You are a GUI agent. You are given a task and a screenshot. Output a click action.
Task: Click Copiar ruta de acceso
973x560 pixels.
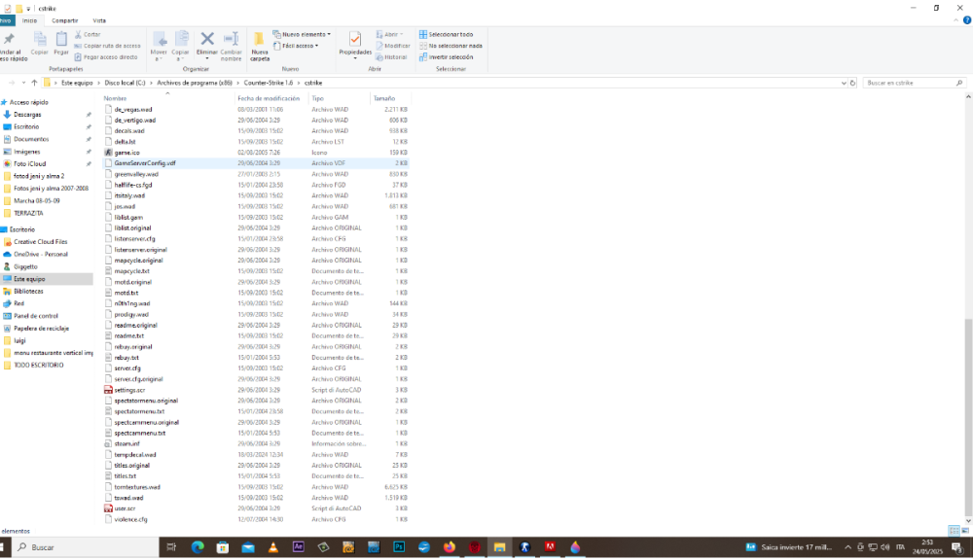point(107,46)
